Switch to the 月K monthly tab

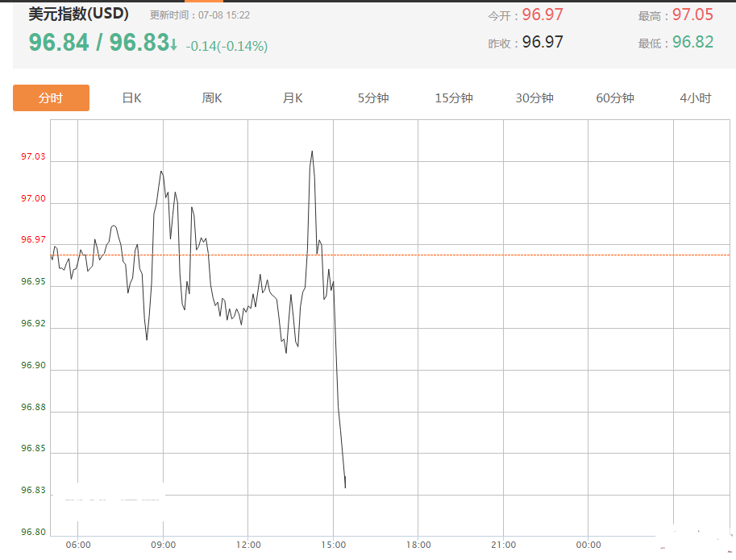click(293, 98)
